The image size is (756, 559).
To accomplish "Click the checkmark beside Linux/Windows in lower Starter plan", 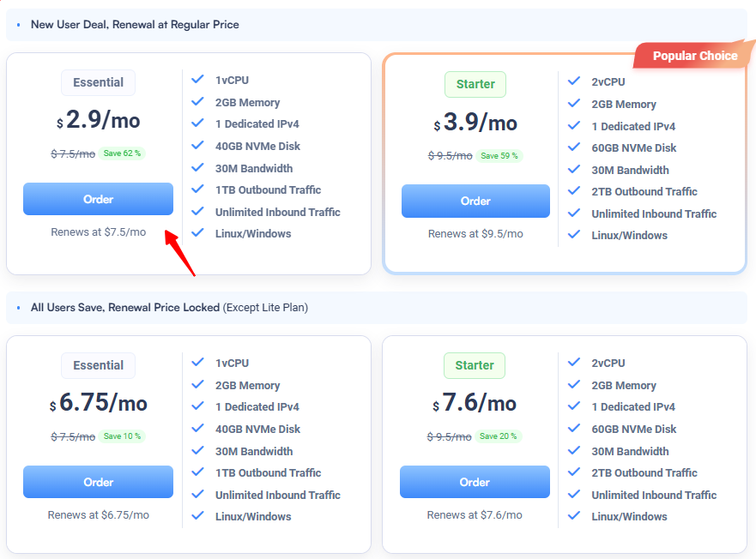I will pos(574,516).
